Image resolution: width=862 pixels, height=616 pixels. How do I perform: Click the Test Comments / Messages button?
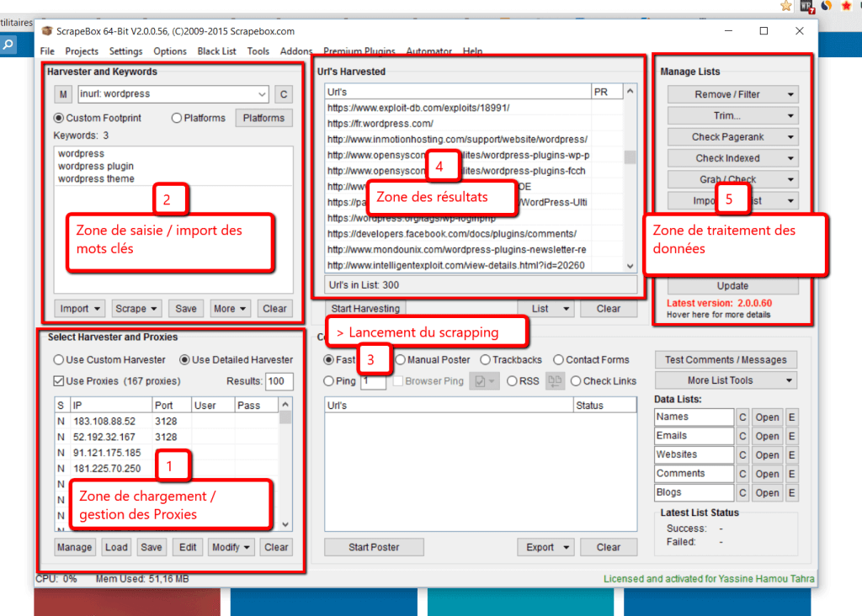(726, 359)
